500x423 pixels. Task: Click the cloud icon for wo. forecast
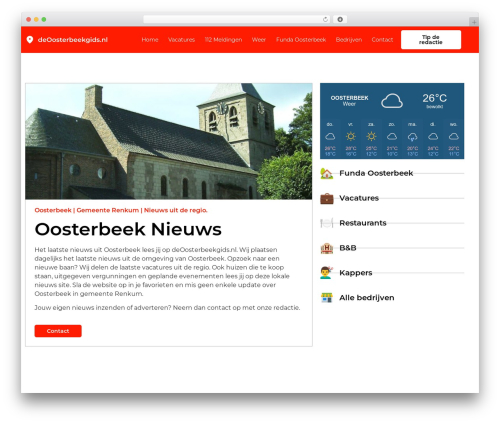[x=454, y=136]
